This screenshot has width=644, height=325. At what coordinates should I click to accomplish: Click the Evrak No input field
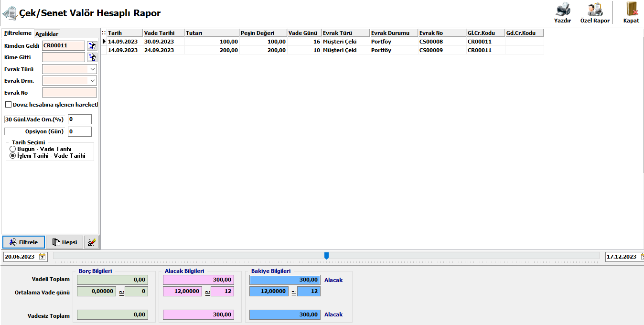[69, 93]
